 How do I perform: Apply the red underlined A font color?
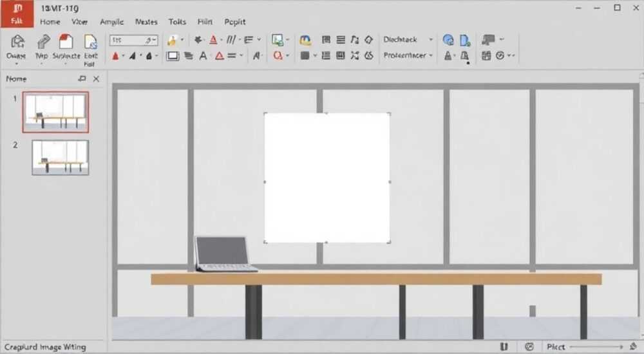click(x=213, y=40)
